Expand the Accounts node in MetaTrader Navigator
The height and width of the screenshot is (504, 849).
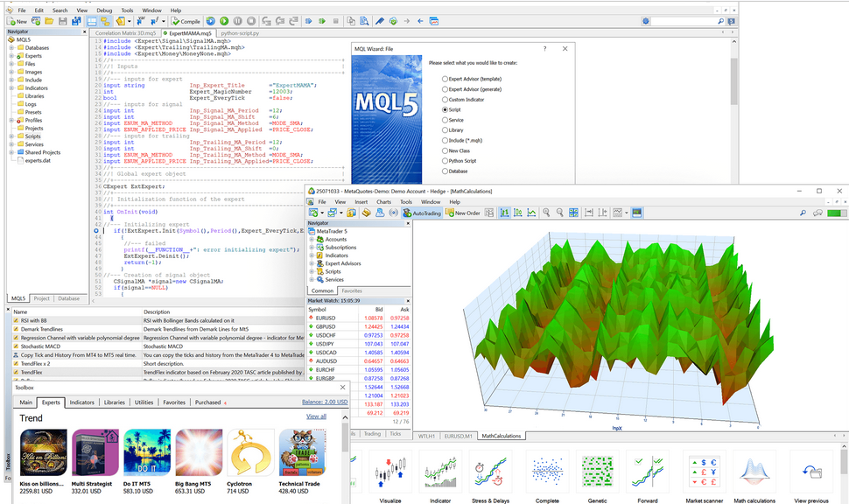(312, 239)
